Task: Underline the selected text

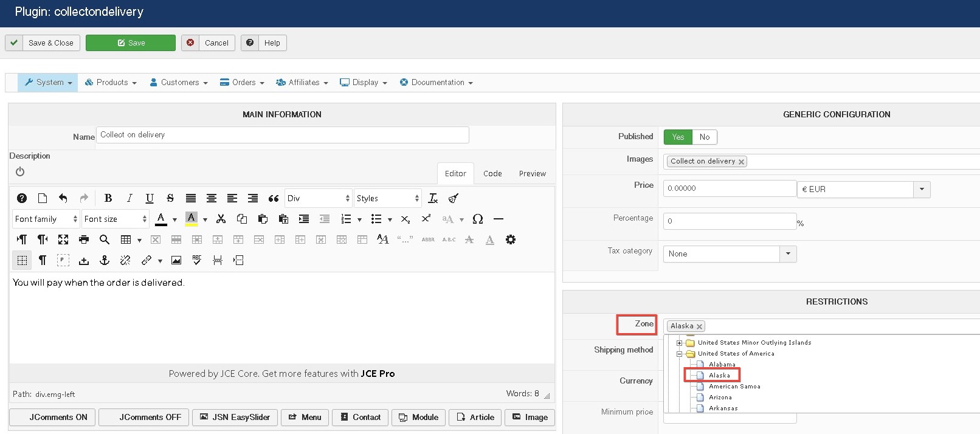Action: point(150,198)
